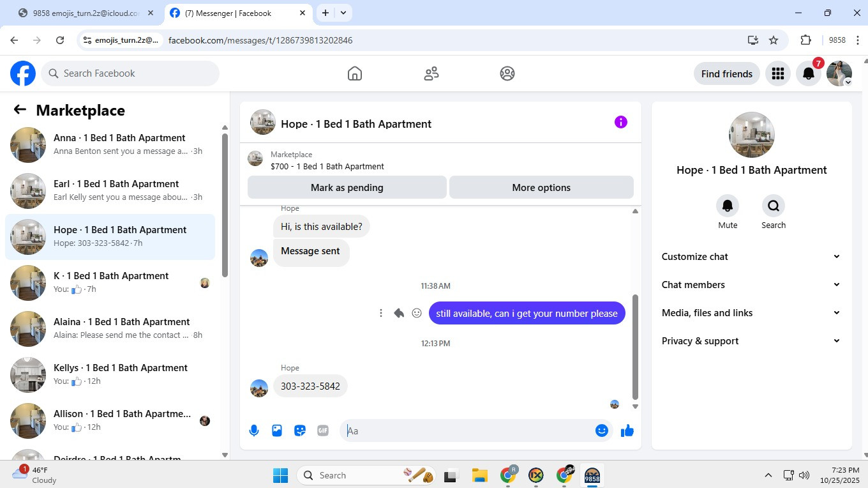
Task: Open the Kellys conversation
Action: (x=110, y=375)
